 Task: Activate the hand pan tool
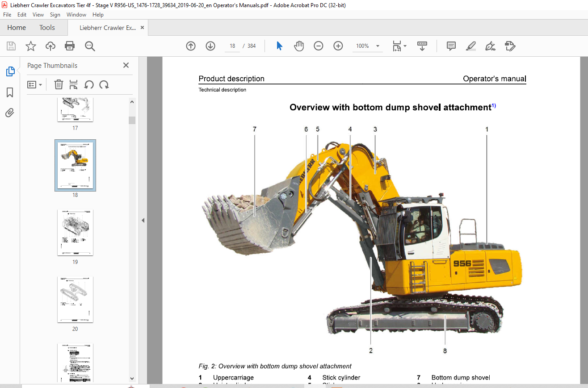pyautogui.click(x=299, y=46)
